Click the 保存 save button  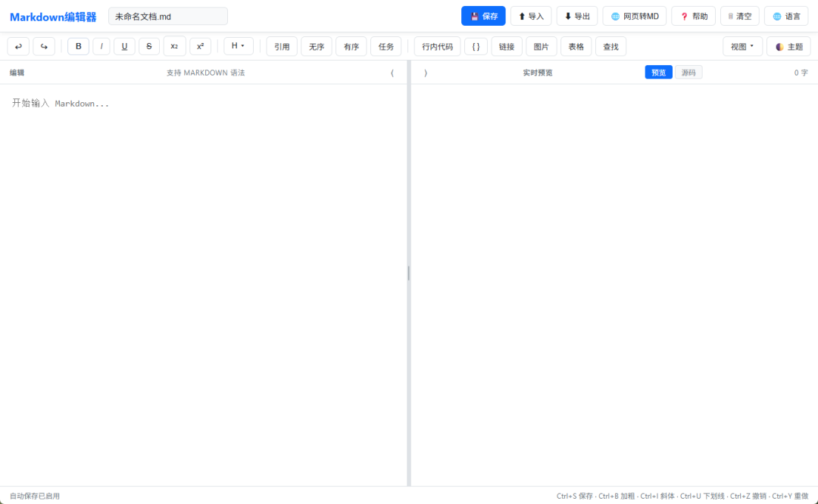[x=483, y=16]
